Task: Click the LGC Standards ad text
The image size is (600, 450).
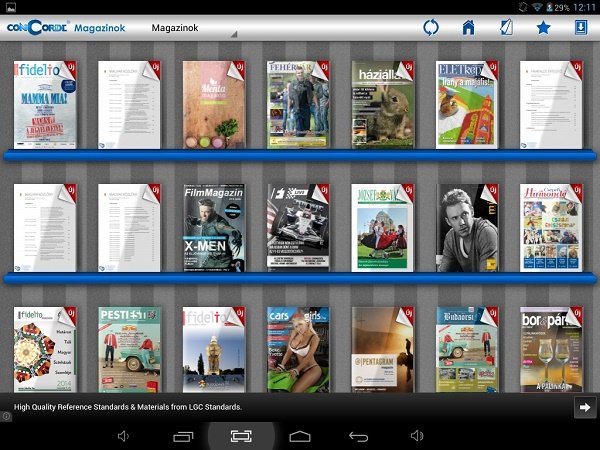Action: (x=128, y=407)
